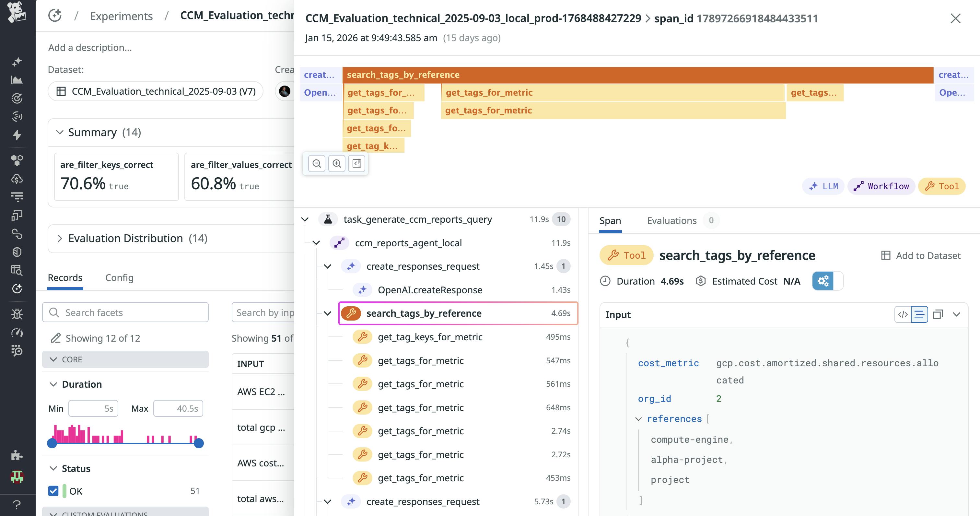Screen dimensions: 980x516
Task: Collapse the references array in the Input JSON
Action: (x=638, y=418)
